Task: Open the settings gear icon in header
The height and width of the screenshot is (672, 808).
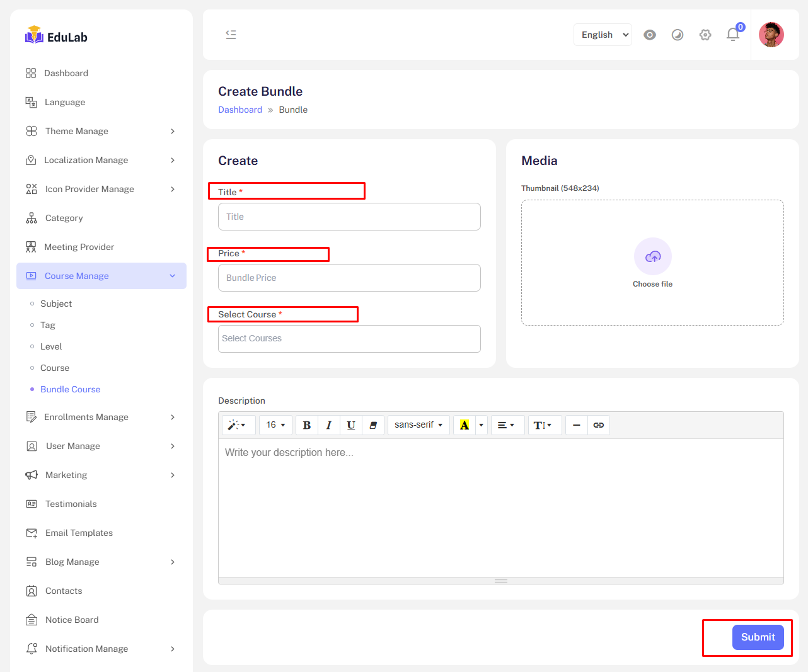Action: (705, 35)
